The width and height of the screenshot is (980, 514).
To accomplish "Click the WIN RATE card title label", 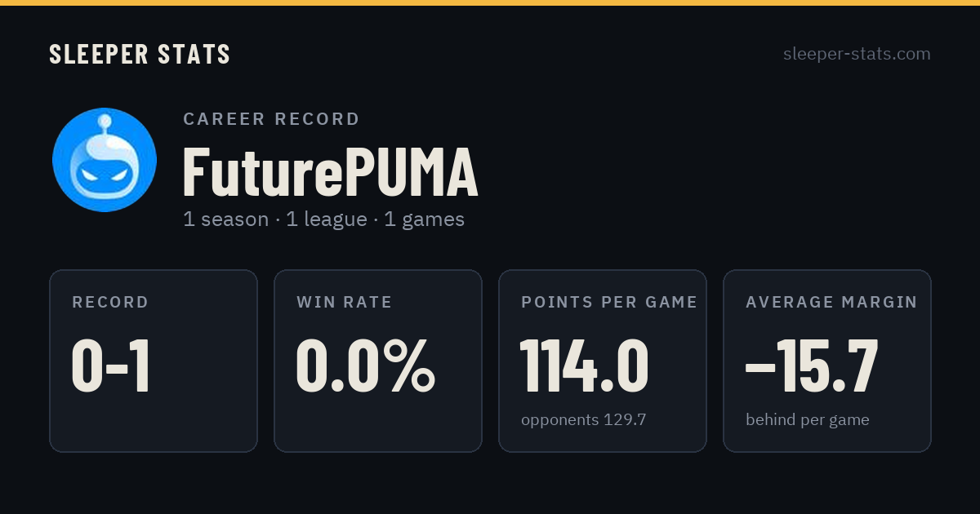I will point(345,303).
